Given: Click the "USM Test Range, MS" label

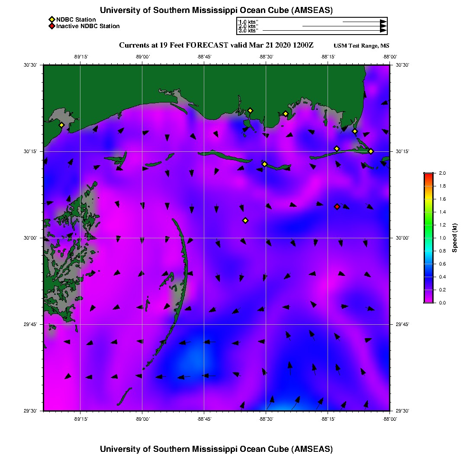Looking at the screenshot, I should (x=361, y=46).
